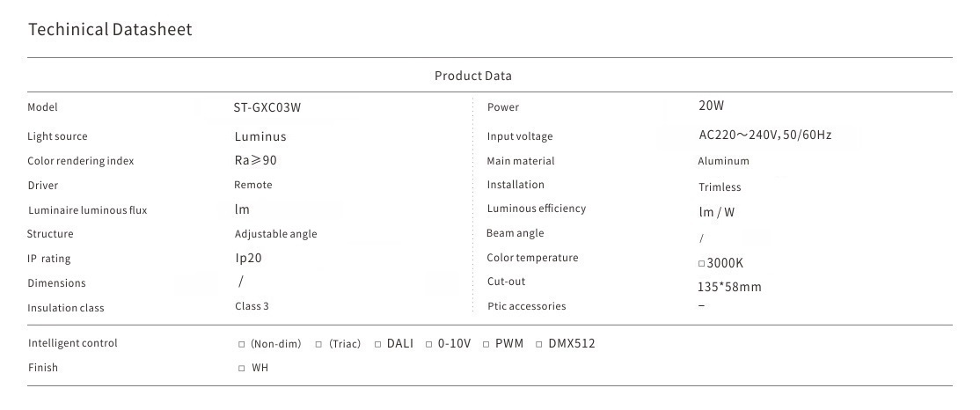
Task: Check the 0-10V dimming box
Action: coord(429,344)
